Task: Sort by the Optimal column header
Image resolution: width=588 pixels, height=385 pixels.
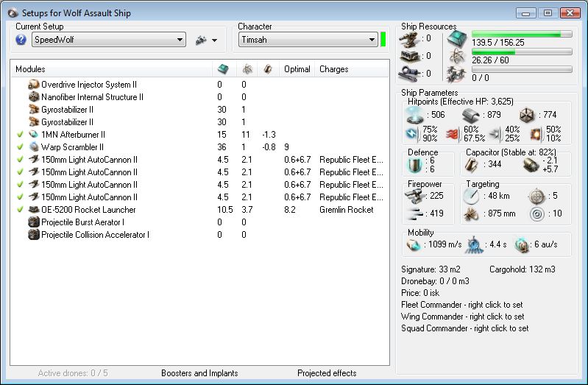Action: click(x=297, y=69)
